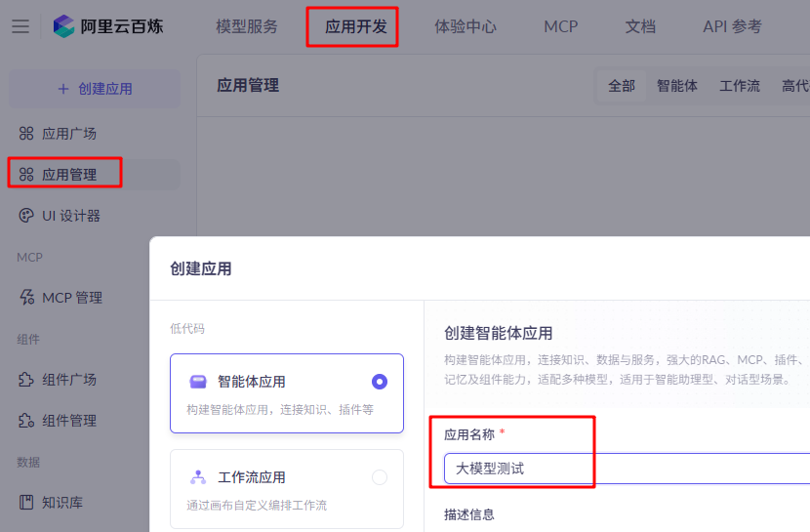Viewport: 810px width, 532px height.
Task: Click the 组件管理 puzzle icon
Action: pyautogui.click(x=26, y=421)
